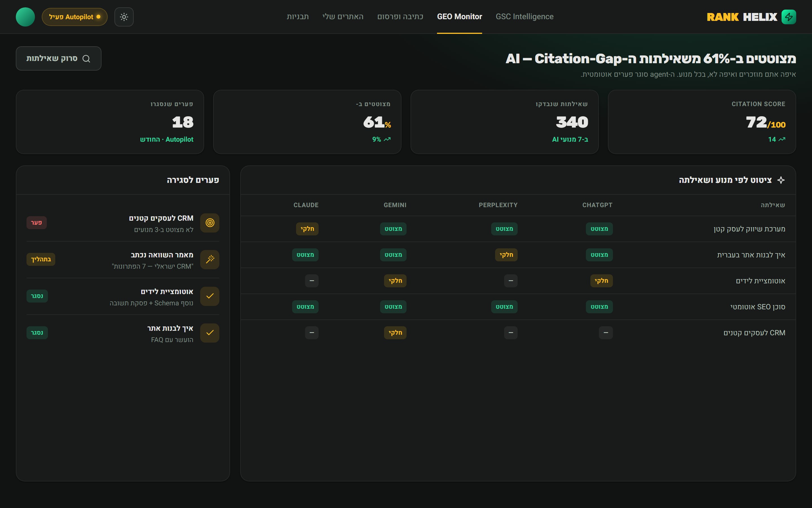The image size is (812, 508).
Task: Click the בתהליך status badge
Action: 41,259
